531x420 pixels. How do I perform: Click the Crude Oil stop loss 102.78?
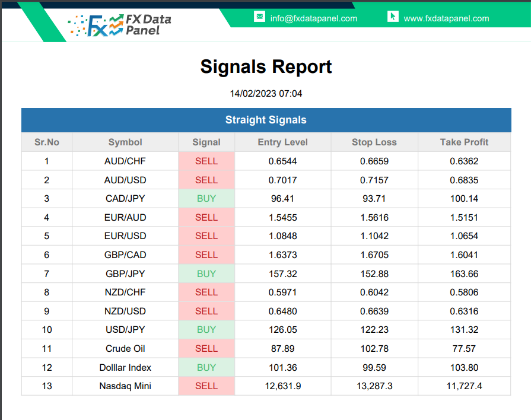tap(374, 349)
